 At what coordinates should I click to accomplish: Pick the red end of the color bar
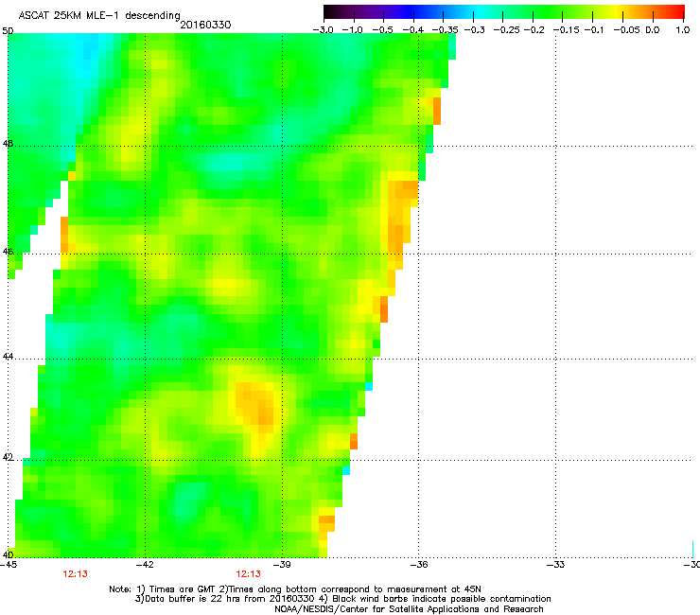[678, 11]
